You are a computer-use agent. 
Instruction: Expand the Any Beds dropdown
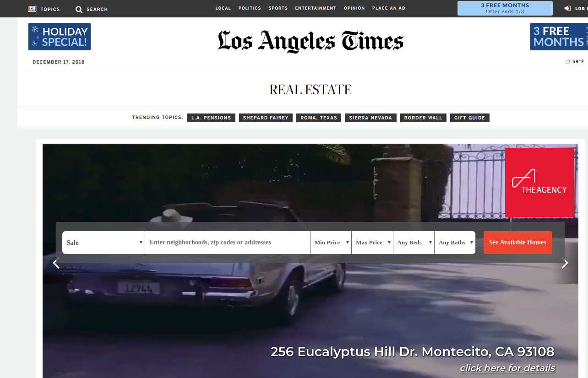(x=414, y=243)
